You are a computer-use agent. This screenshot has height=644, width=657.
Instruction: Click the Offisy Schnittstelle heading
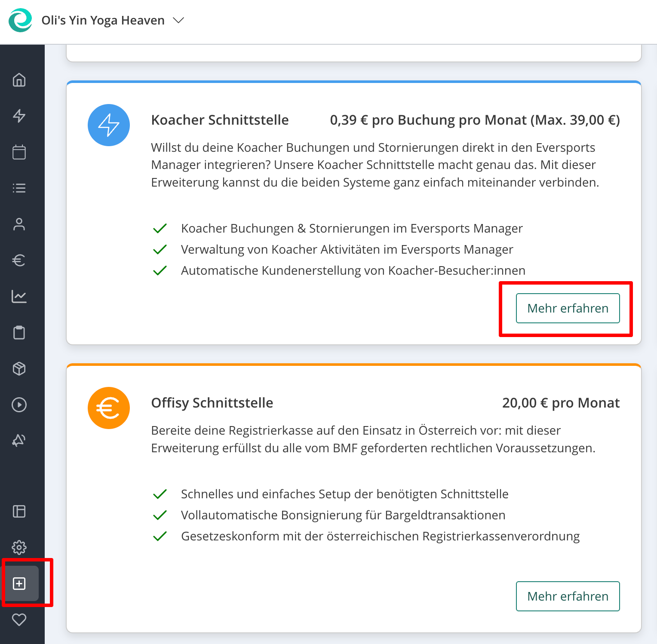pos(212,403)
